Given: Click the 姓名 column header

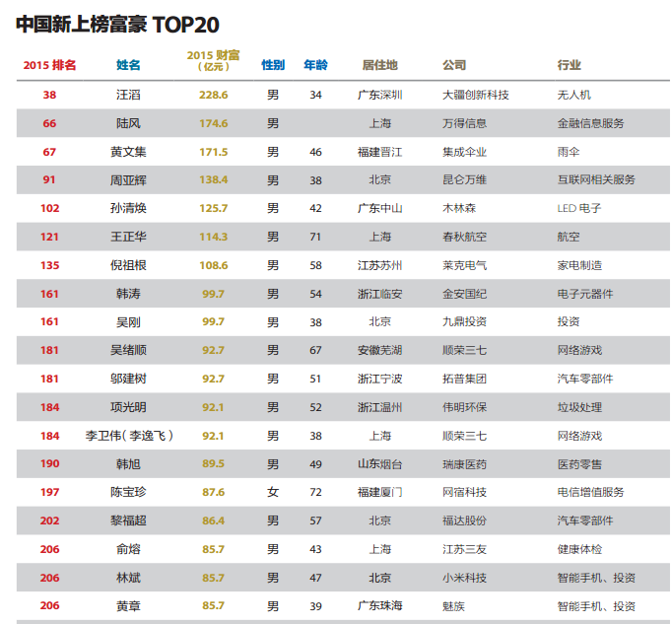Looking at the screenshot, I should point(128,65).
